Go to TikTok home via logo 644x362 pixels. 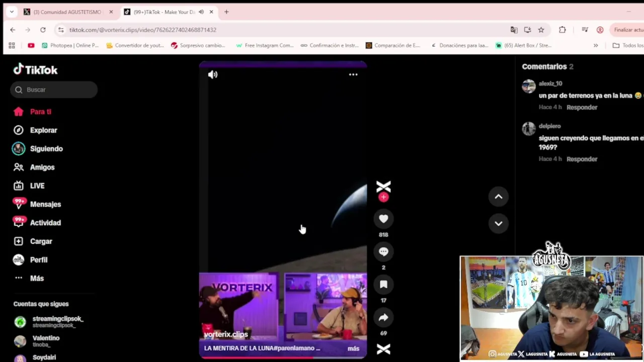click(35, 69)
